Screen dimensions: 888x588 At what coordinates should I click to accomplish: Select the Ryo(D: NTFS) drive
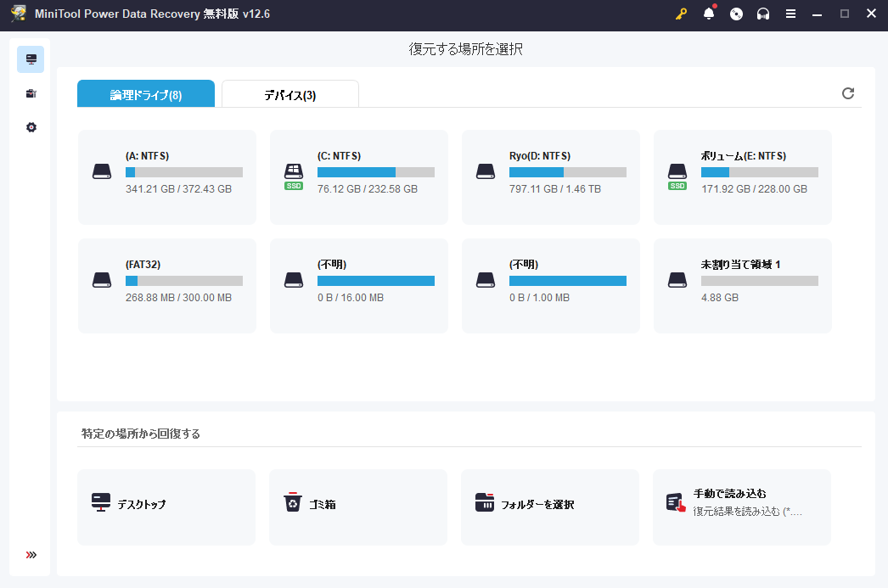pos(550,177)
